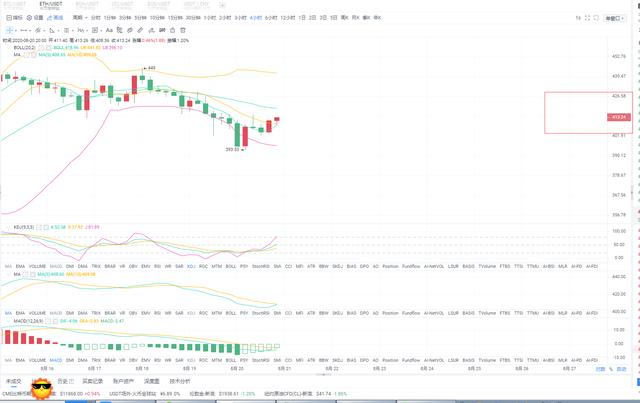Toggle the 画线 drawing tools button
Image resolution: width=640 pixels, height=403 pixels.
(55, 18)
